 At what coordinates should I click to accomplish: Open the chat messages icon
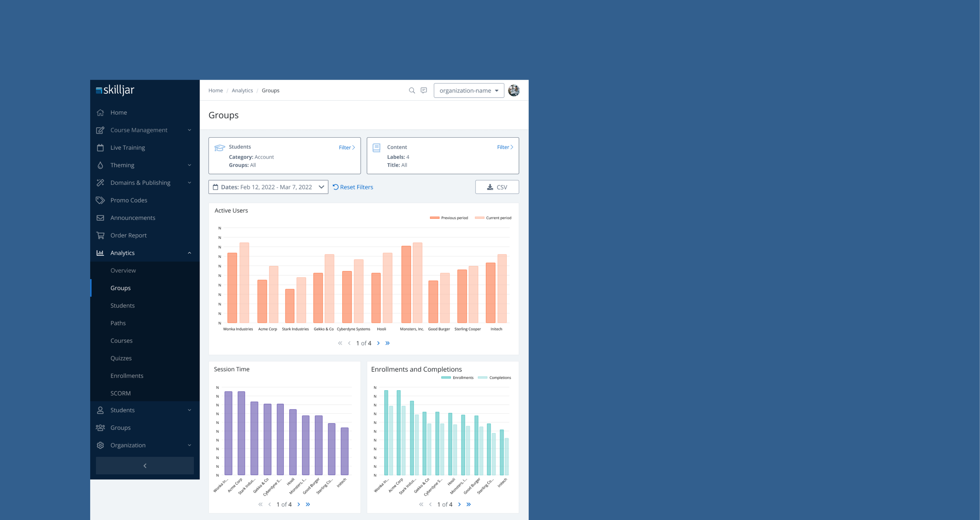click(424, 91)
